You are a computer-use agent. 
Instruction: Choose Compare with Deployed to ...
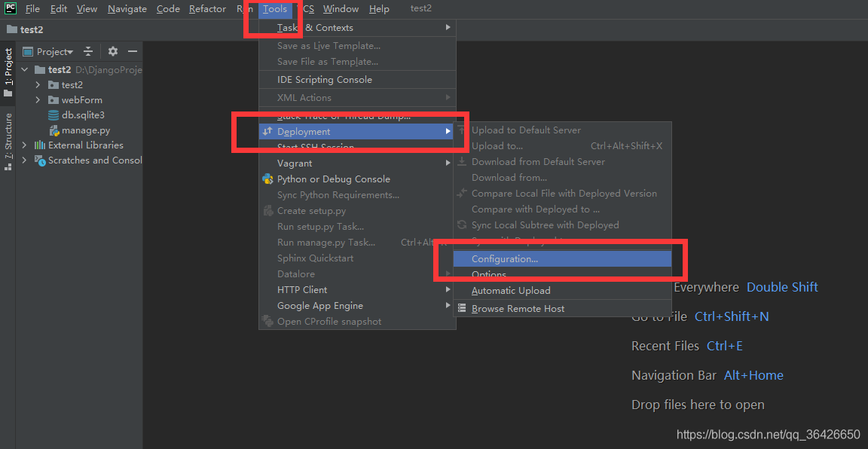point(562,209)
